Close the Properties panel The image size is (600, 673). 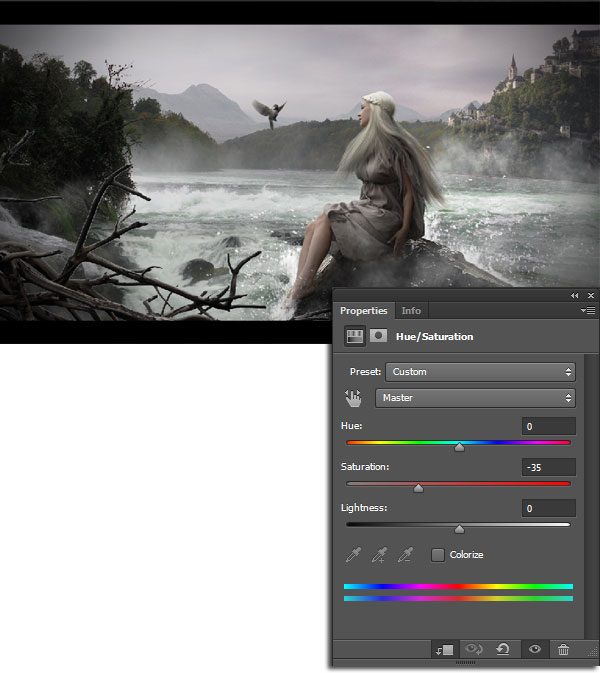pos(591,296)
